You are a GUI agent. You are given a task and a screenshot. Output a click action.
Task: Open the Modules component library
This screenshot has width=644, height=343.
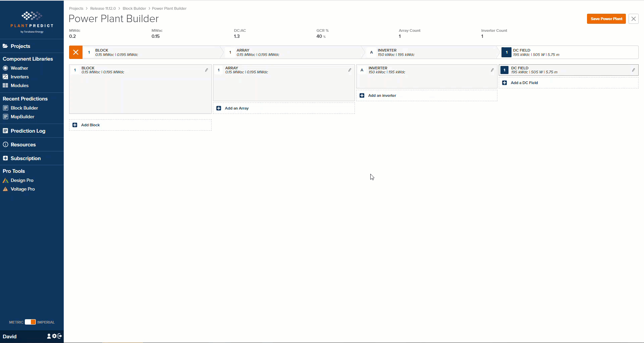tap(19, 85)
